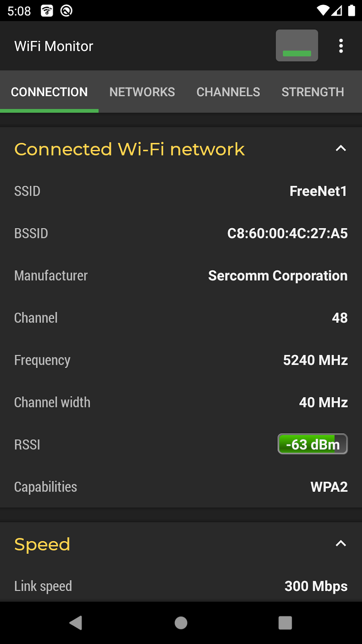The height and width of the screenshot is (644, 362).
Task: Tap the 300 Mbps link speed value
Action: pyautogui.click(x=316, y=586)
